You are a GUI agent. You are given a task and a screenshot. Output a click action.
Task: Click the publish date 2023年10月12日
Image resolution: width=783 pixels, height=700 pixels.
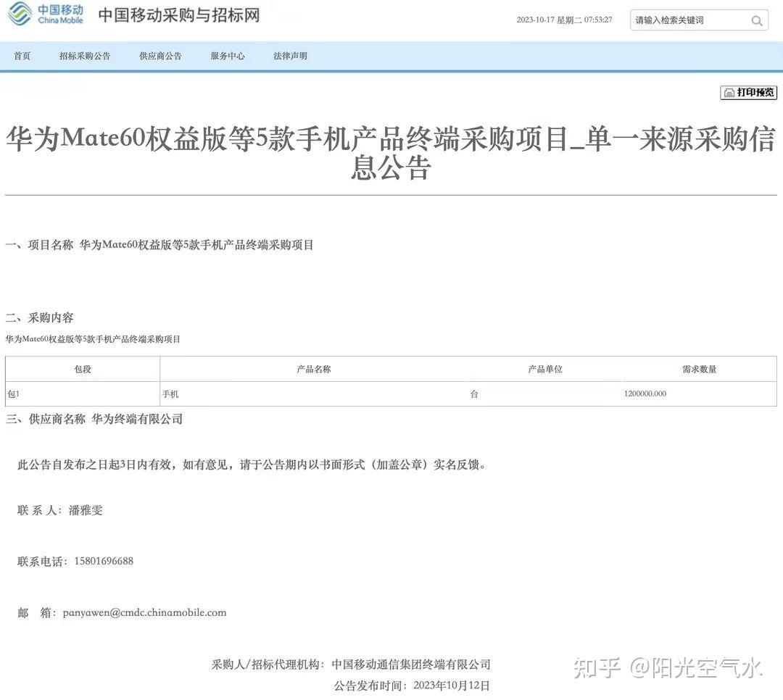(x=452, y=686)
